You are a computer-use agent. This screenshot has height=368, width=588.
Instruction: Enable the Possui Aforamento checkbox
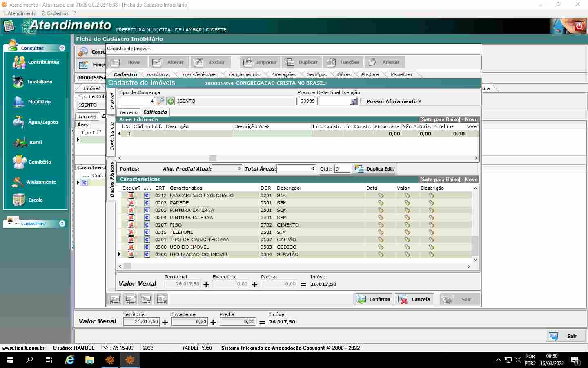pos(363,101)
